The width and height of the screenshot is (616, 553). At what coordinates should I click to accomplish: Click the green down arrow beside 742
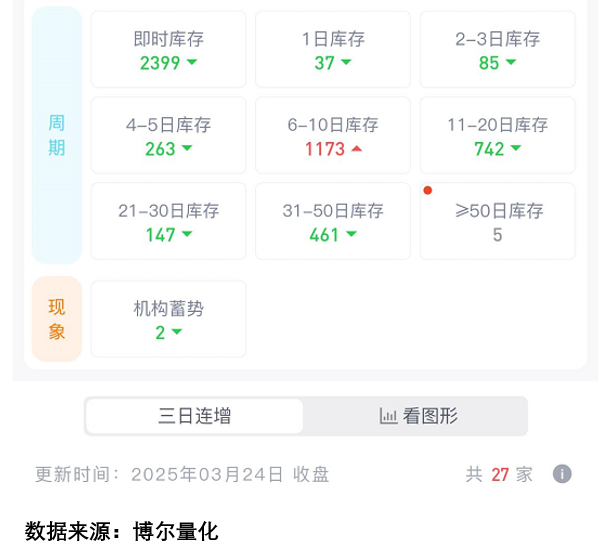pos(515,148)
